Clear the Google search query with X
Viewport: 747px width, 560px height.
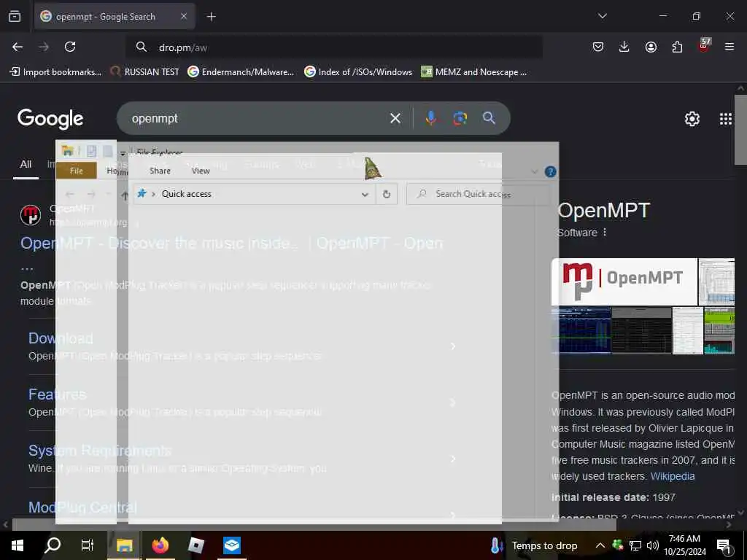[395, 118]
